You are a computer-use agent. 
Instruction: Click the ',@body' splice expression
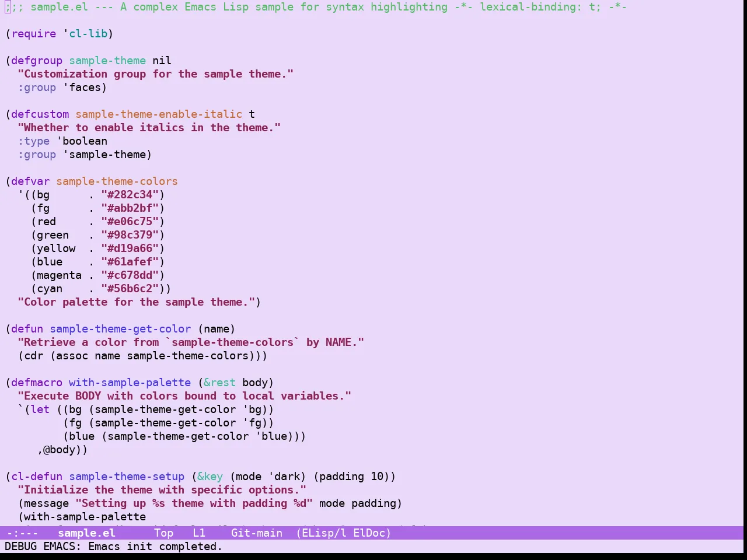[59, 450]
